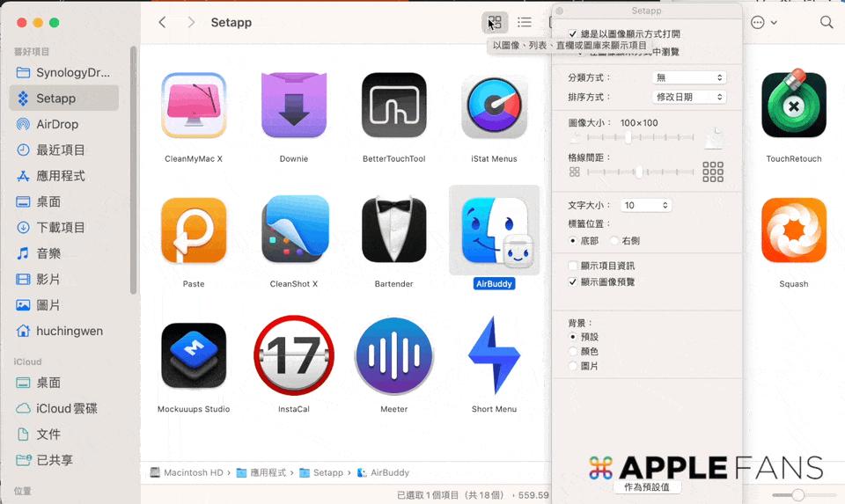Open 排序方式 dropdown set to 修改日期

(x=689, y=97)
